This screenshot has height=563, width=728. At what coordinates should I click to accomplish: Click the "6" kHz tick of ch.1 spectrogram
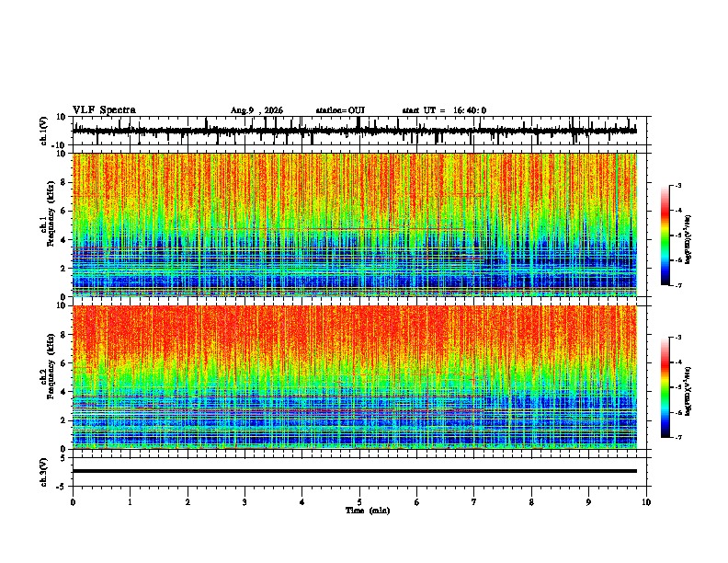pyautogui.click(x=63, y=211)
